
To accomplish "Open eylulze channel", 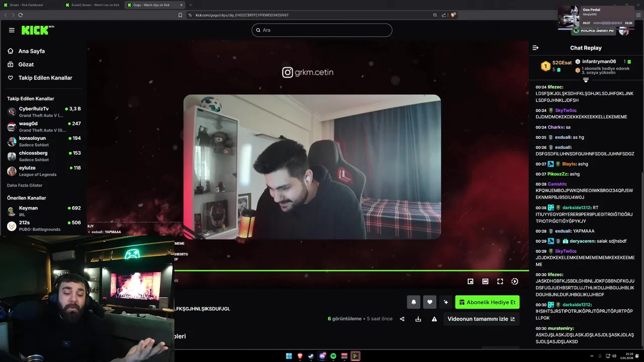I will (44, 171).
